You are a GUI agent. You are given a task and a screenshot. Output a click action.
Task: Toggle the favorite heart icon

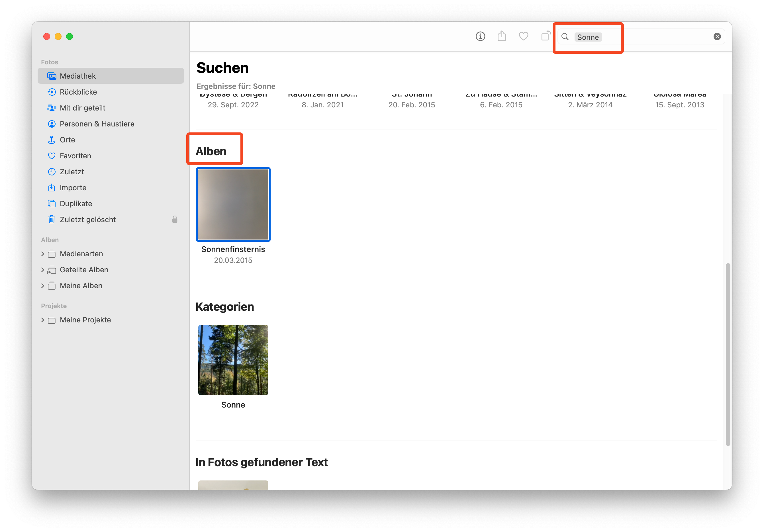click(x=523, y=36)
